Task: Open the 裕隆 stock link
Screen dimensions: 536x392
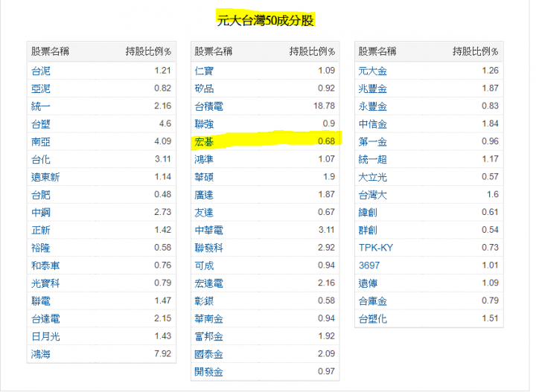Action: [41, 248]
